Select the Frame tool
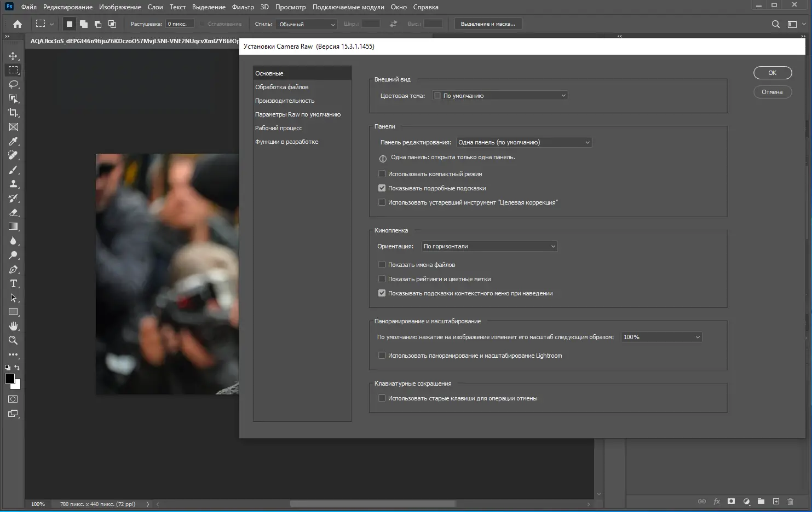812x512 pixels. [x=13, y=127]
